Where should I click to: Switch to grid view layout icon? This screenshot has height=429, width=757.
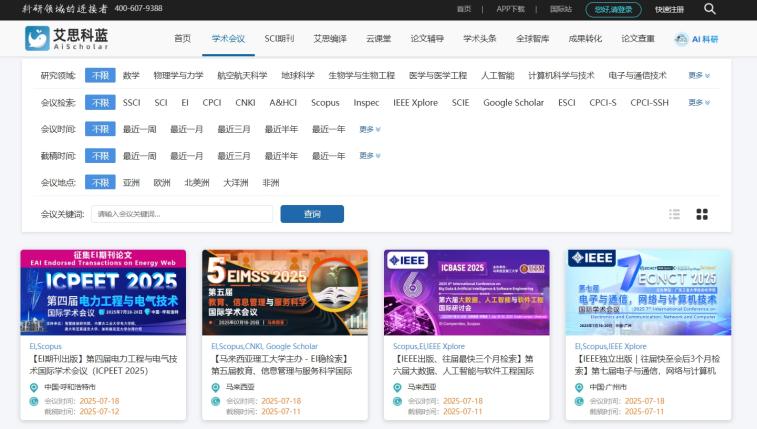[x=702, y=214]
